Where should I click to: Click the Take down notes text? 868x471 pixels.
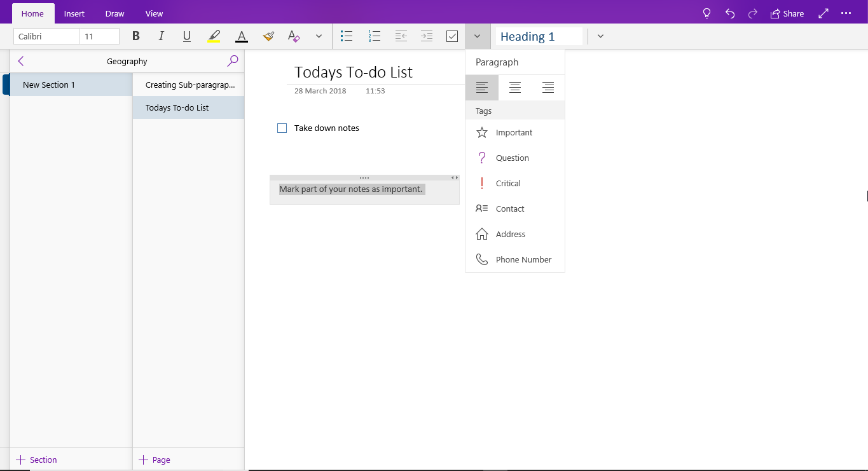327,128
